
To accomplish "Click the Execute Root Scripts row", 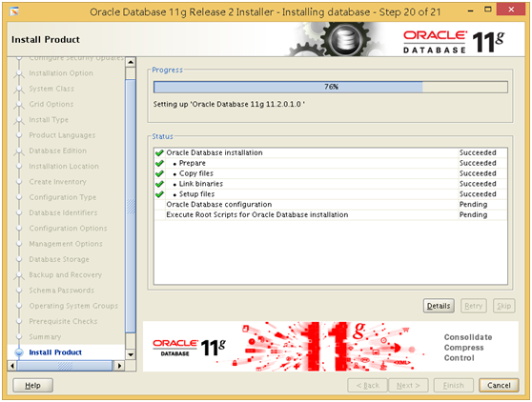I will pos(331,215).
